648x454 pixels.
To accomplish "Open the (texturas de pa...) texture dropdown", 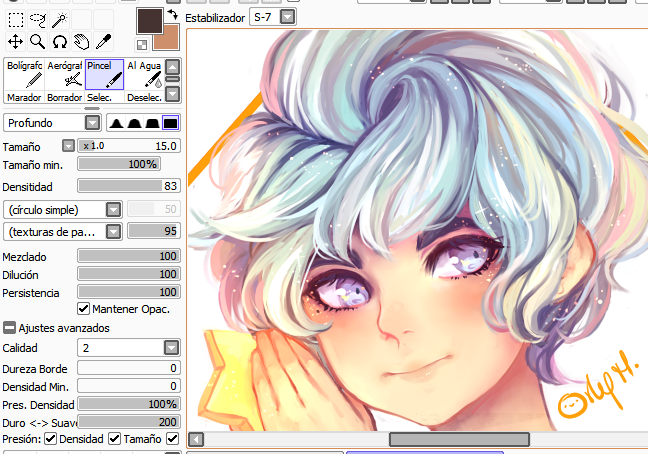I will (113, 232).
